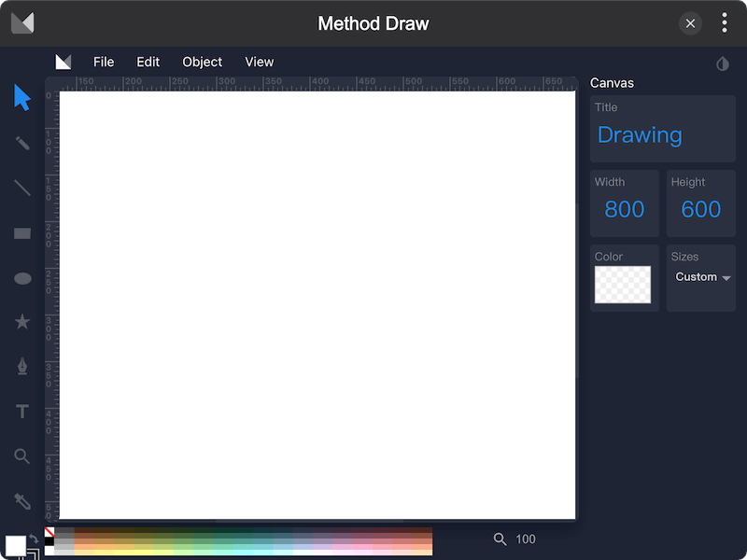Select the arrow Select tool
Screen dimensions: 747x560
coord(22,98)
